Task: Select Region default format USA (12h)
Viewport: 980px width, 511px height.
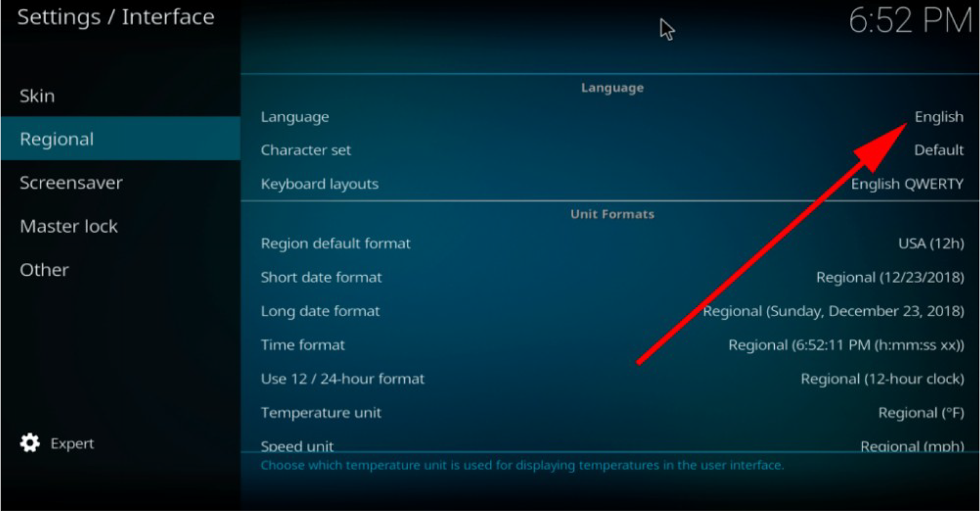Action: click(x=611, y=243)
